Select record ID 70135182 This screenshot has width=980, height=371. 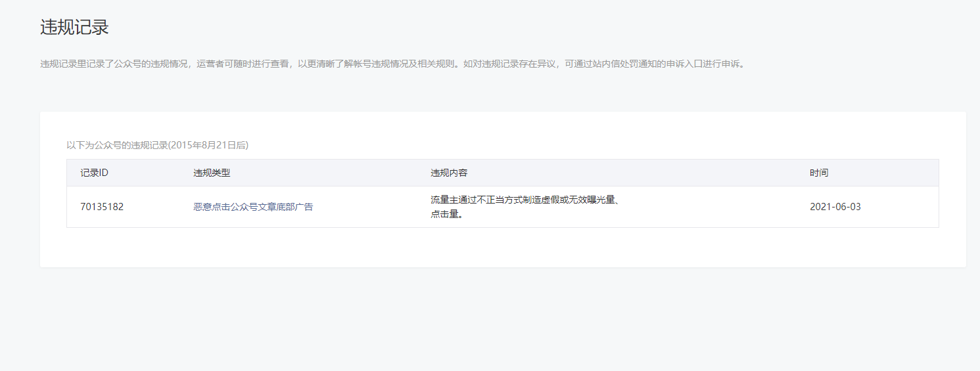[102, 207]
